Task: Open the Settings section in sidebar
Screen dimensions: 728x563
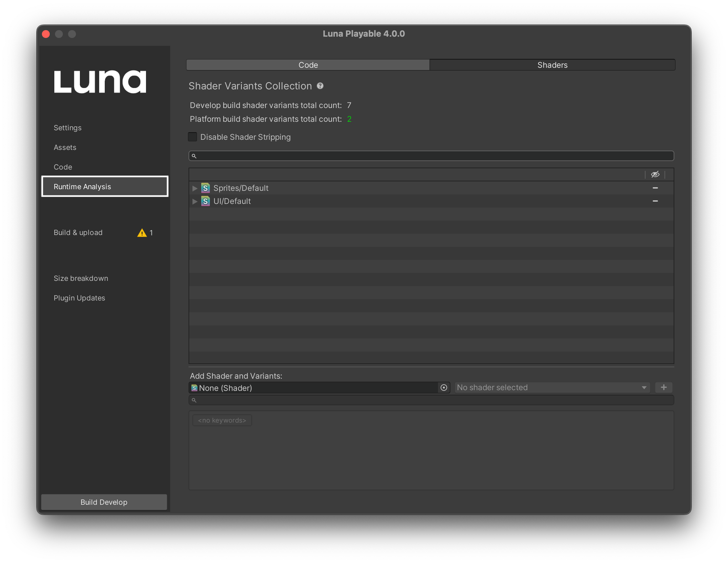Action: pyautogui.click(x=68, y=128)
